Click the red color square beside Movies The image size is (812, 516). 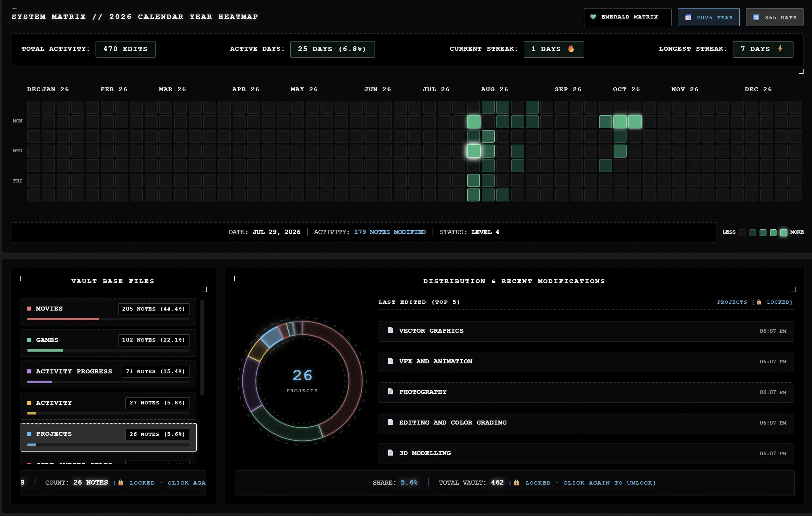point(29,309)
